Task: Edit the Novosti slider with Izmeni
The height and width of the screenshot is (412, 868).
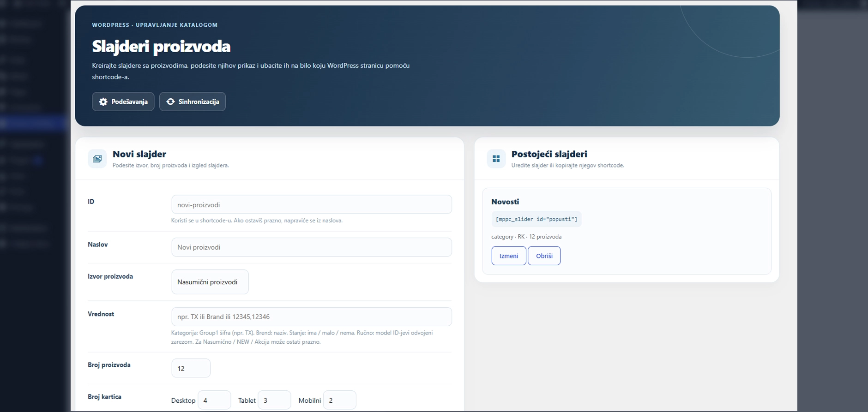Action: click(509, 256)
